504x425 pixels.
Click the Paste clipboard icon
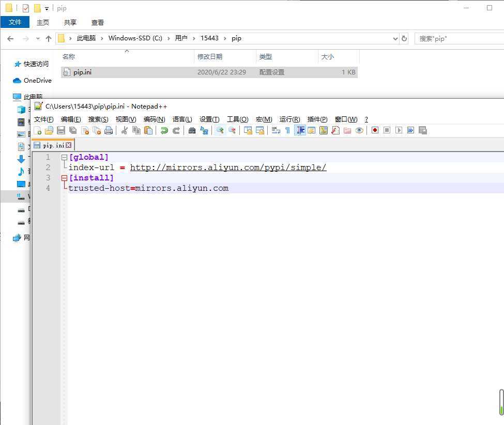(148, 130)
